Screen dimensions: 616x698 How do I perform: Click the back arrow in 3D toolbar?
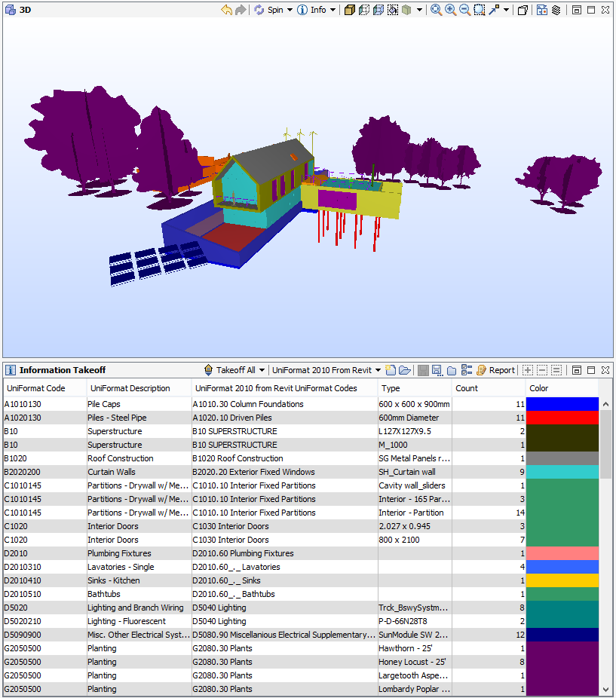point(226,10)
